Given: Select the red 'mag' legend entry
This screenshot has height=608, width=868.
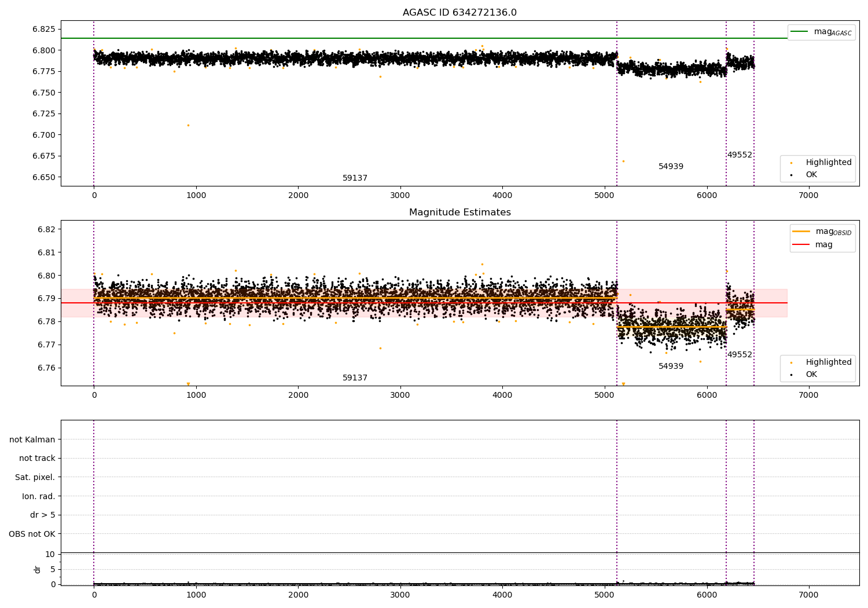Looking at the screenshot, I should (x=812, y=244).
